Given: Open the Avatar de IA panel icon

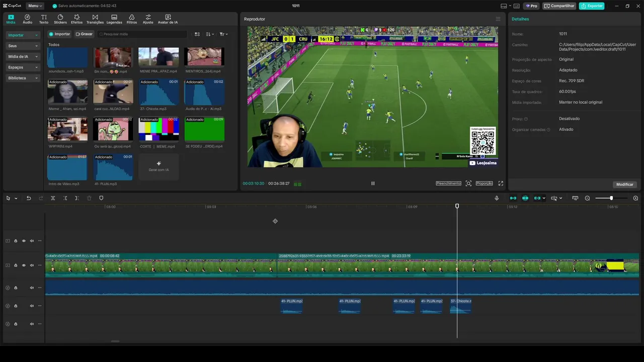Looking at the screenshot, I should [x=168, y=19].
